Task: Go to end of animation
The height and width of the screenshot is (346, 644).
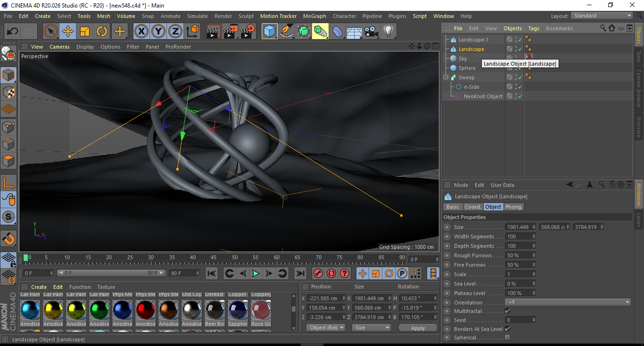Action: (300, 273)
